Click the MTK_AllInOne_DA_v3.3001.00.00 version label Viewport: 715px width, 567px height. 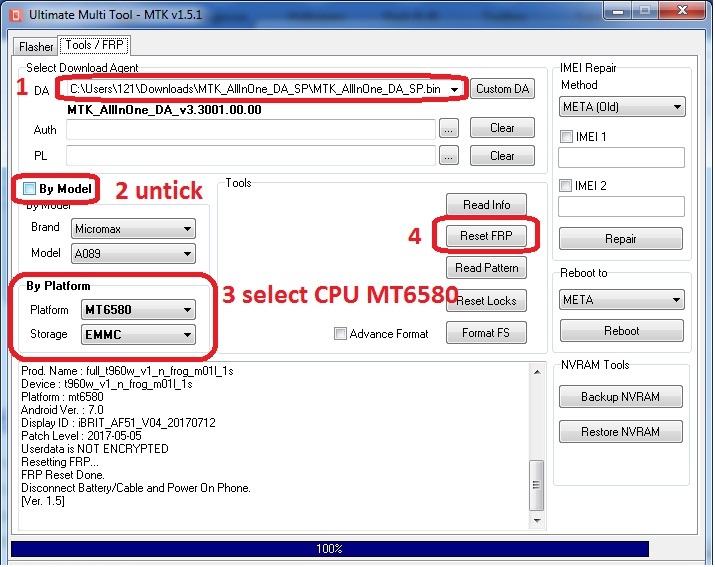(164, 110)
